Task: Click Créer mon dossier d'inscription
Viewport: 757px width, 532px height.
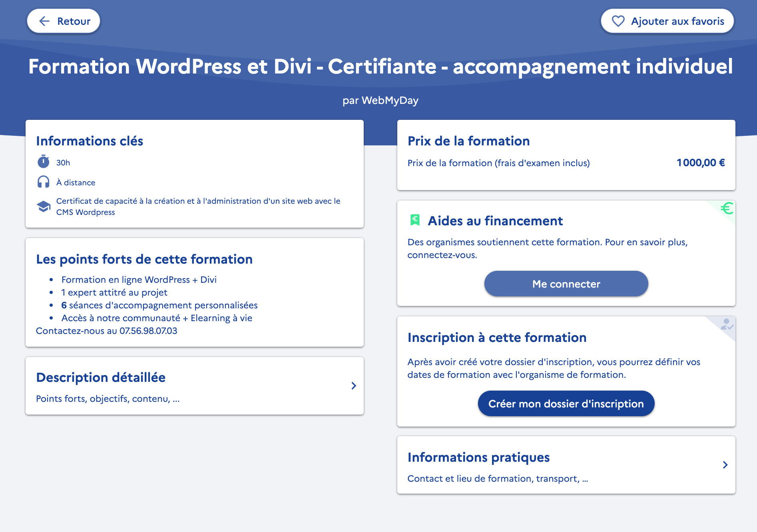Action: click(x=566, y=404)
